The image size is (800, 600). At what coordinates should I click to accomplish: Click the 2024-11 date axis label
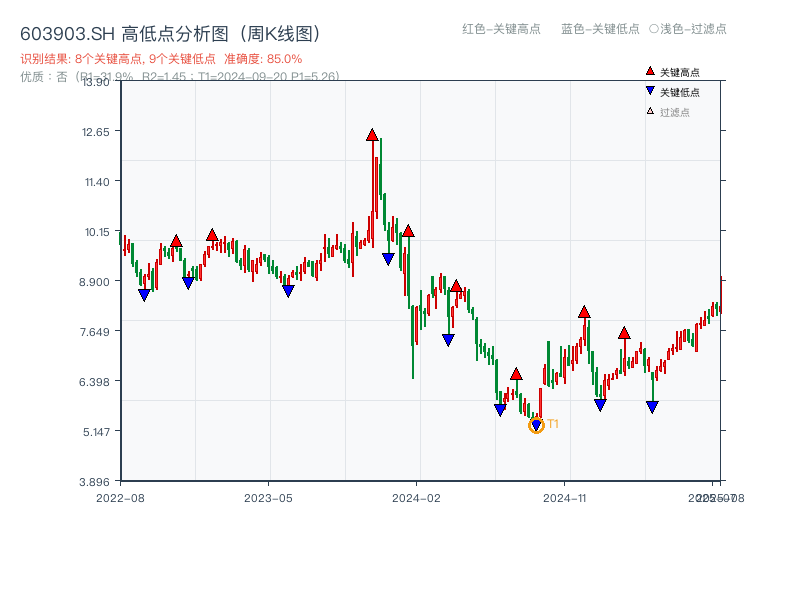564,498
